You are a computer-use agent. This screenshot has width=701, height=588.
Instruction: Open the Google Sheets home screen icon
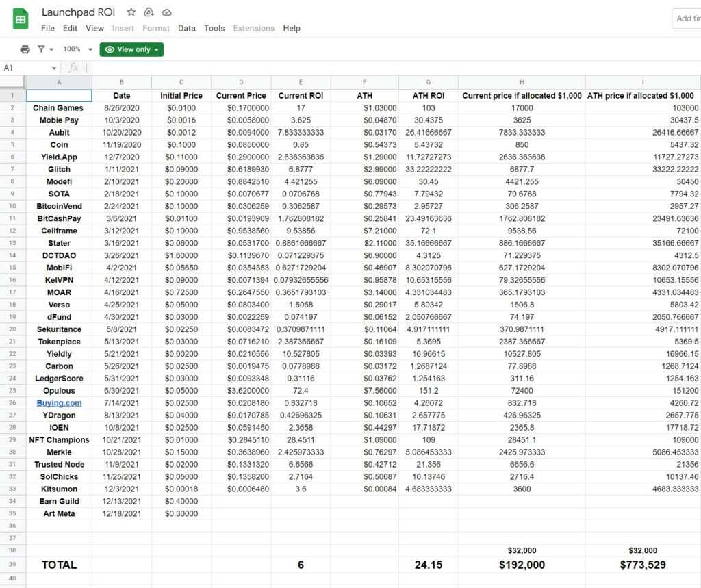(20, 18)
